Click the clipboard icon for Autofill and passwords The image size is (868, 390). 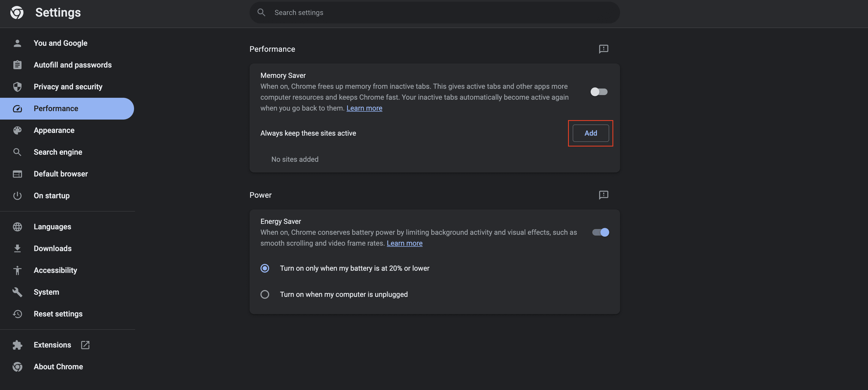pos(17,65)
